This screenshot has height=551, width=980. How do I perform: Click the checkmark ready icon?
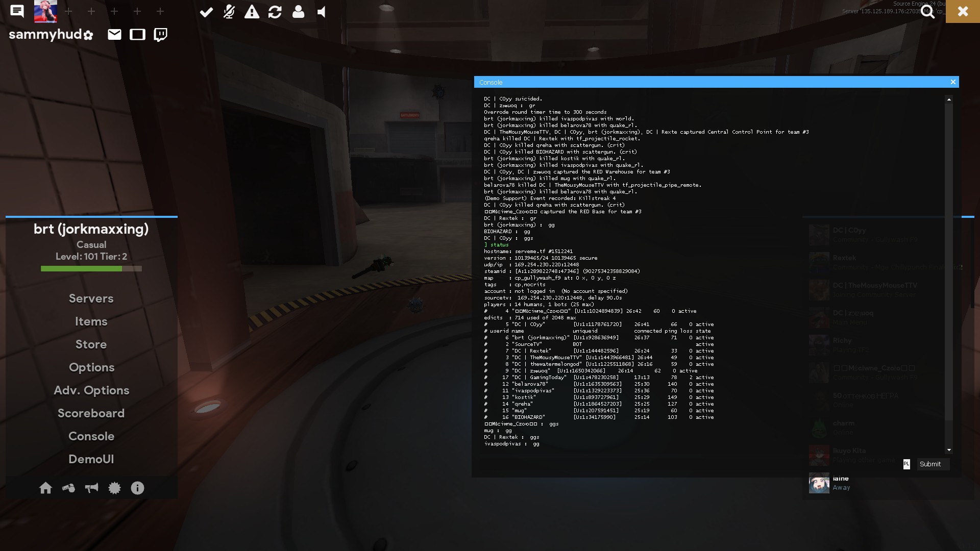point(206,12)
